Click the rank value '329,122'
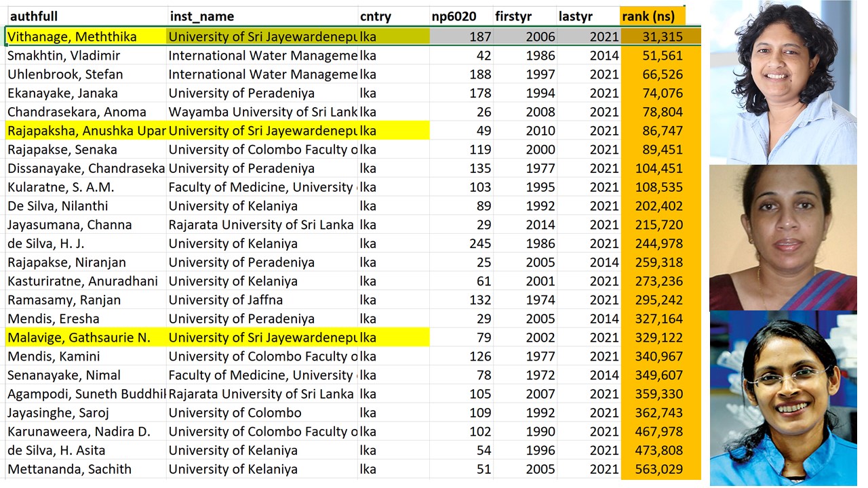 tap(660, 338)
